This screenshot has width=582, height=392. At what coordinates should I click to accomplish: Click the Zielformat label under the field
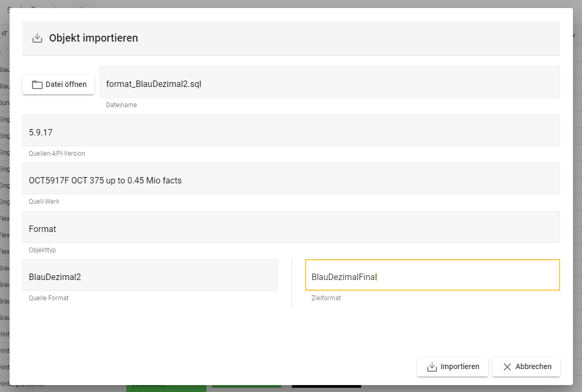(x=326, y=298)
